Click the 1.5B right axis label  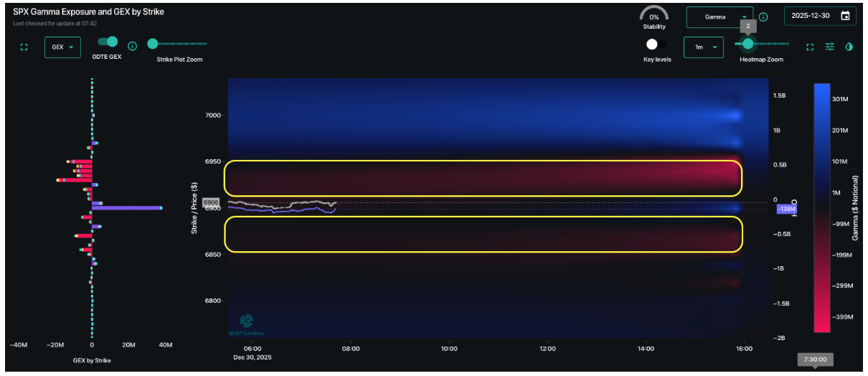[778, 95]
